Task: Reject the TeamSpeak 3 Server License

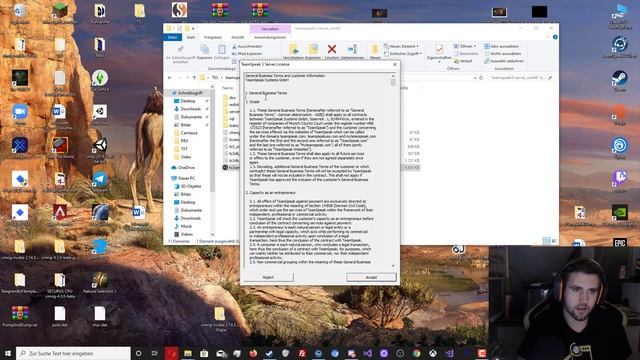Action: point(268,277)
